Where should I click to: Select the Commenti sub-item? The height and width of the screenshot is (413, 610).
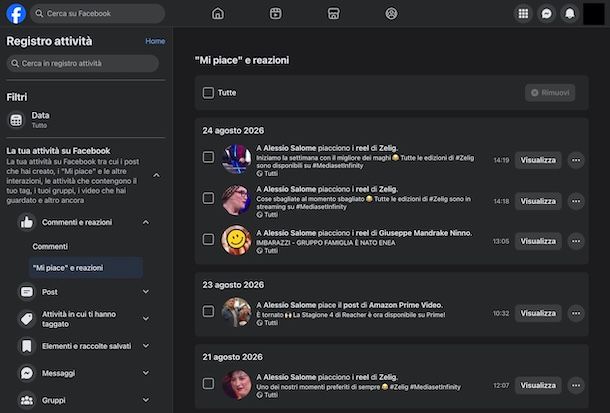pyautogui.click(x=50, y=247)
